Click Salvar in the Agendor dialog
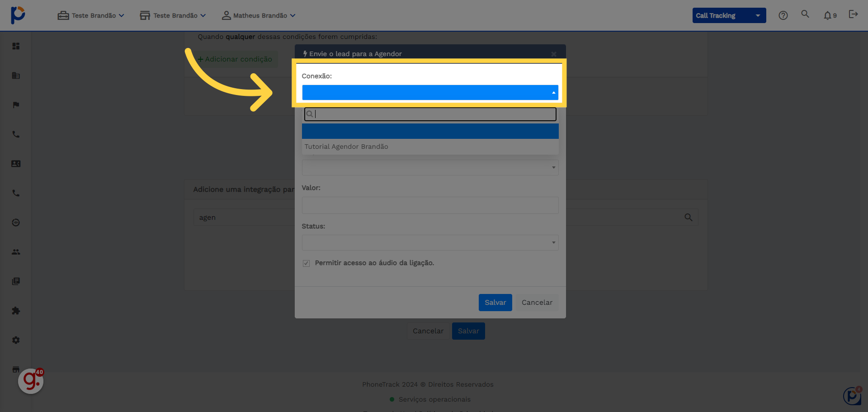868x412 pixels. point(495,303)
